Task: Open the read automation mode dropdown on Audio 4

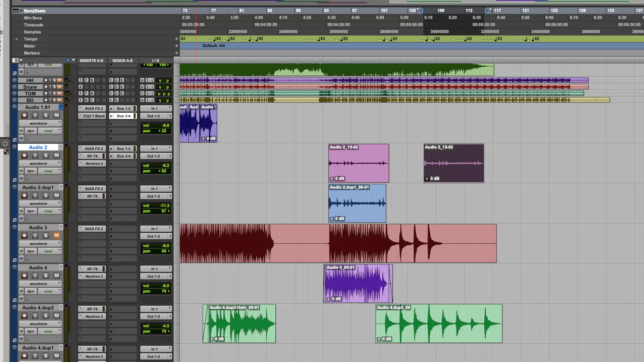Action: coord(50,291)
